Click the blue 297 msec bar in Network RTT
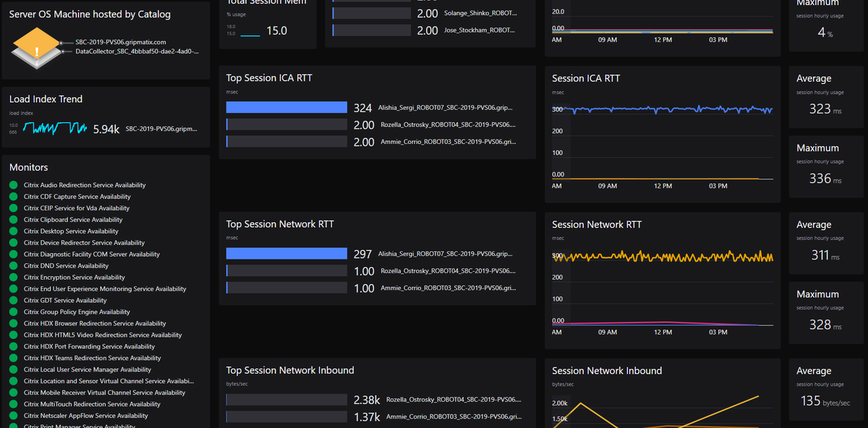Image resolution: width=868 pixels, height=428 pixels. [286, 254]
